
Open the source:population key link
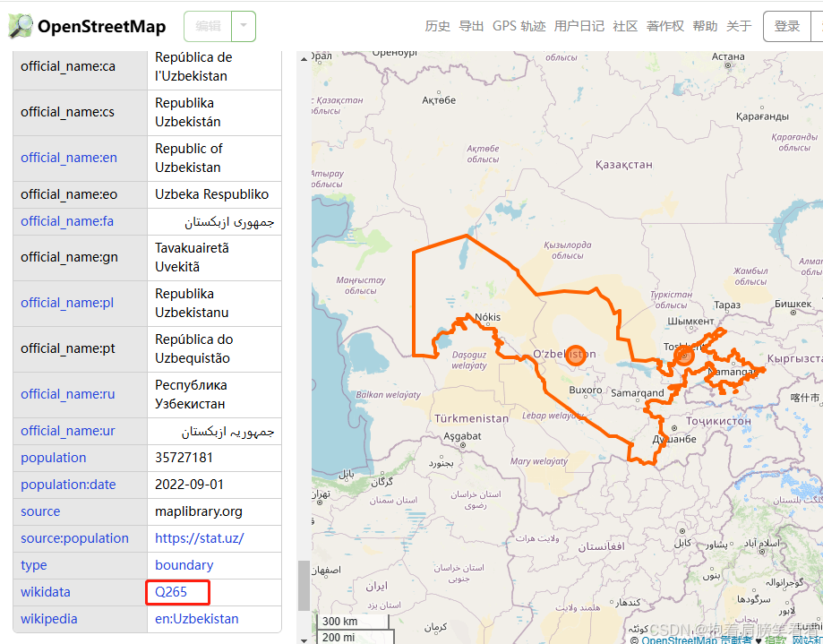74,538
